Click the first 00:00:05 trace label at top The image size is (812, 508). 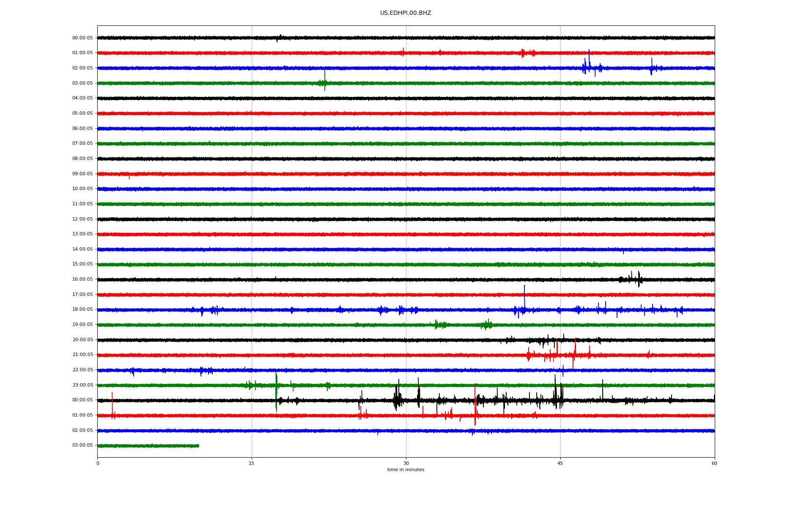[x=82, y=38]
